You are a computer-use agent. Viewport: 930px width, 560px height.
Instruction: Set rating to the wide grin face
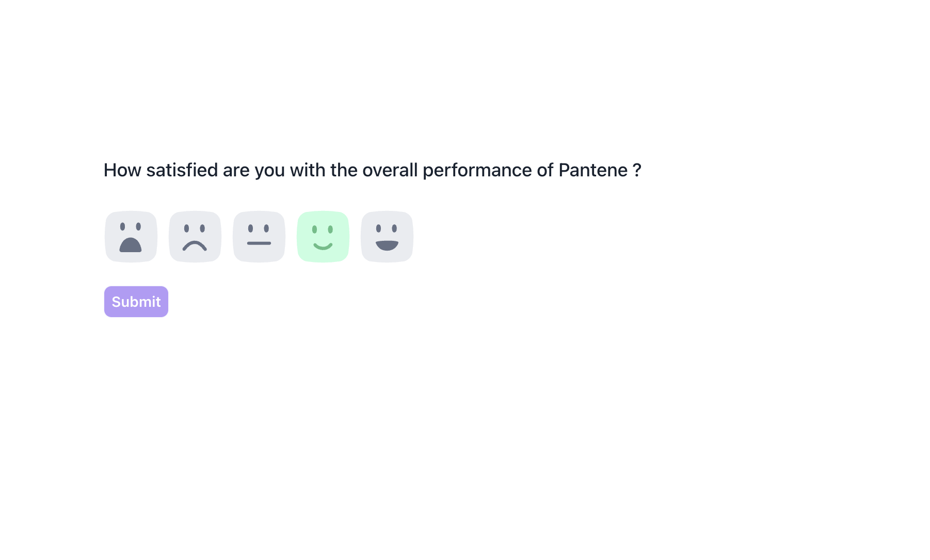387,237
